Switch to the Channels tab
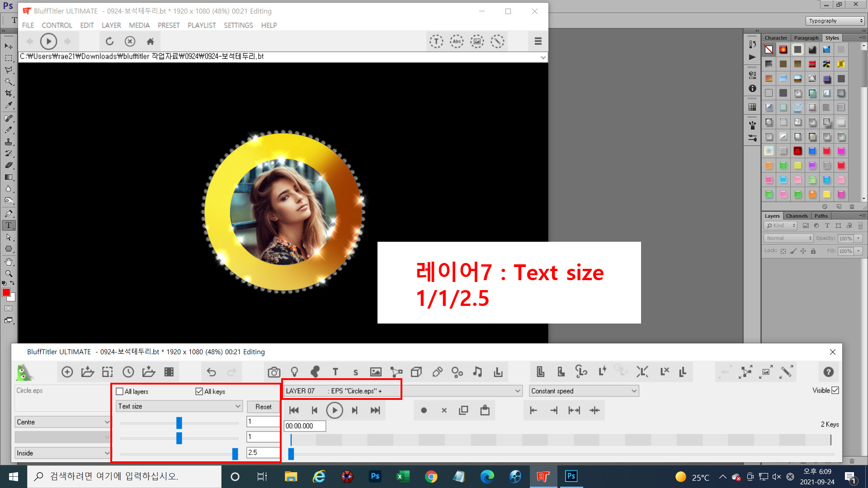868x488 pixels. (x=796, y=216)
